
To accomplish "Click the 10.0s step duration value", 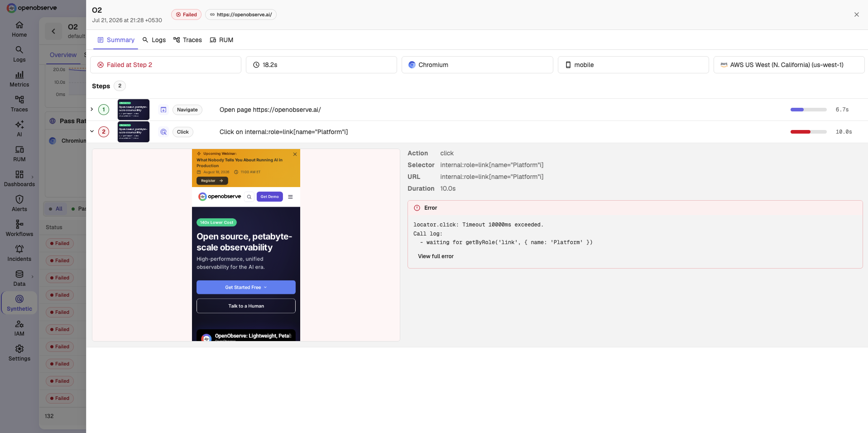I will [x=844, y=132].
